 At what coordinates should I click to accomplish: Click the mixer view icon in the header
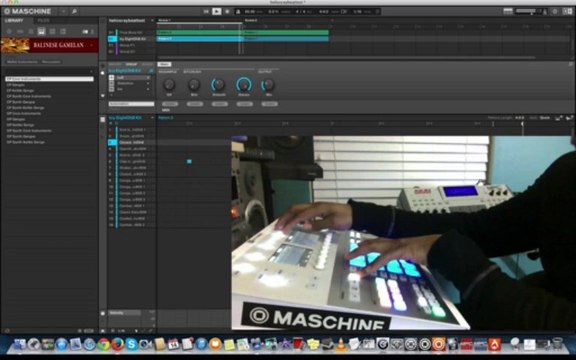tap(508, 11)
